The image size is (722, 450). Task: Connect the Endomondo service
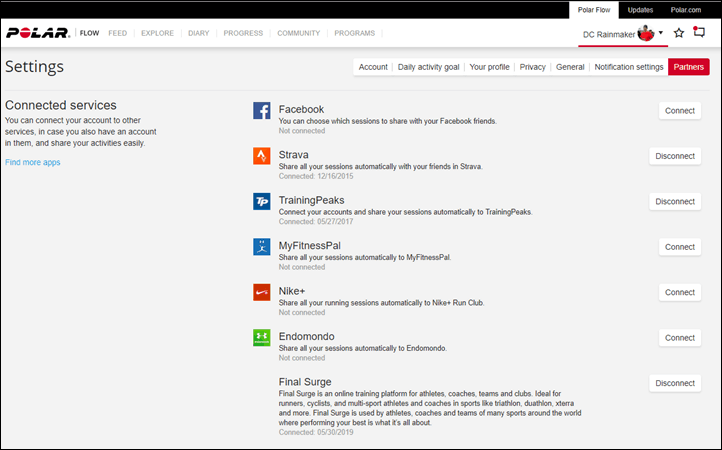click(680, 338)
